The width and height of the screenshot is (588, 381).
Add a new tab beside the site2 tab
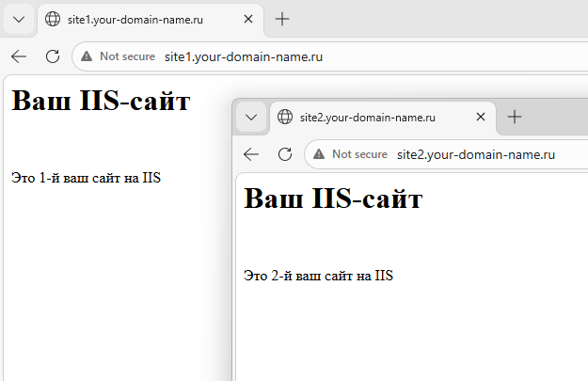(515, 117)
